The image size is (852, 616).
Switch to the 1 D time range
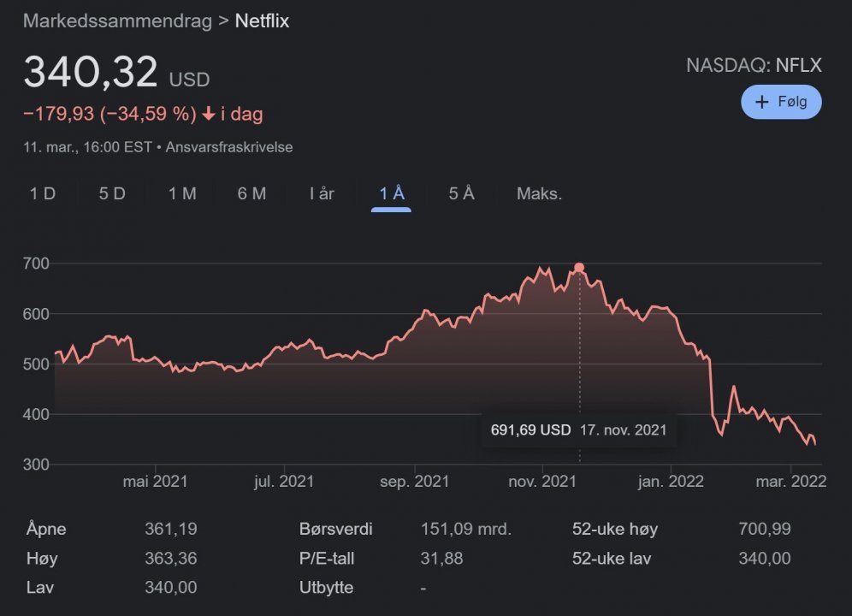[x=43, y=194]
